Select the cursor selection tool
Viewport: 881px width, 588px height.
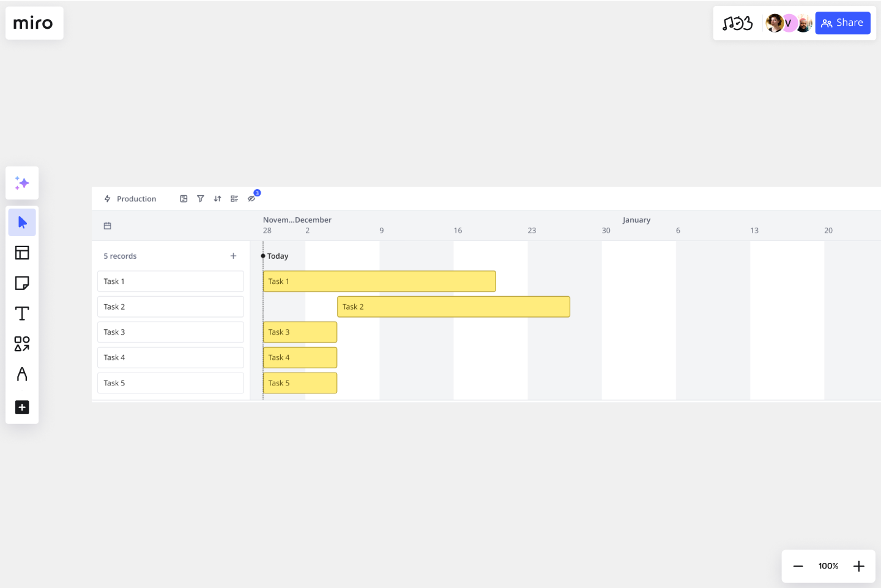[x=22, y=222]
